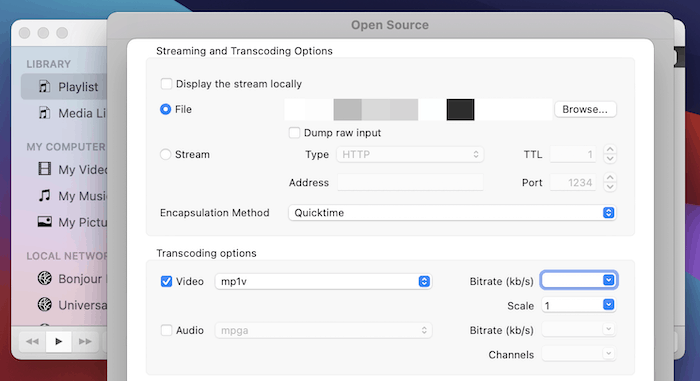700x381 pixels.
Task: Open the video Bitrate combo box arrow
Action: pyautogui.click(x=608, y=280)
